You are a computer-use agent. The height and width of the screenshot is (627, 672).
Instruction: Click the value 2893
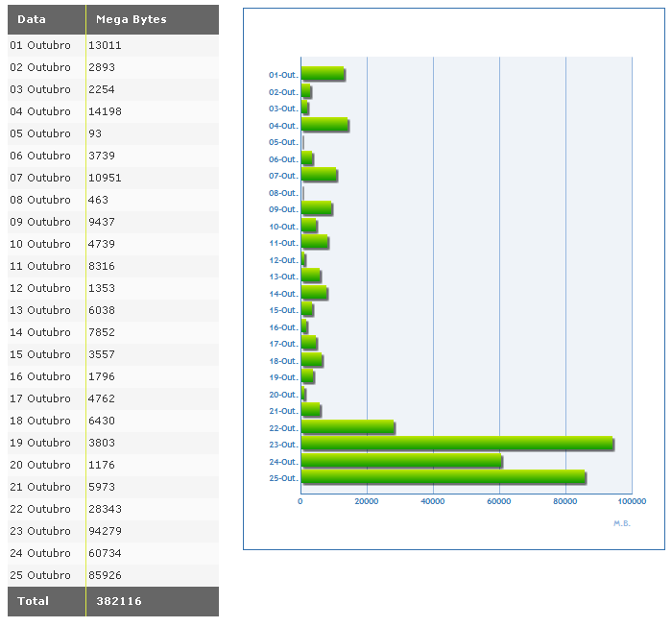tap(102, 68)
